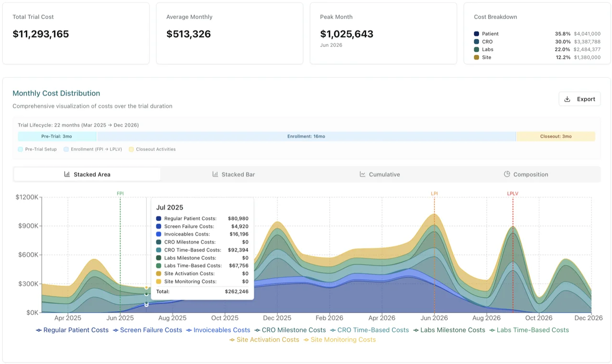Viewport: 612px width, 364px height.
Task: Click the diamond icon beside Regular Patient Costs
Action: pos(39,330)
